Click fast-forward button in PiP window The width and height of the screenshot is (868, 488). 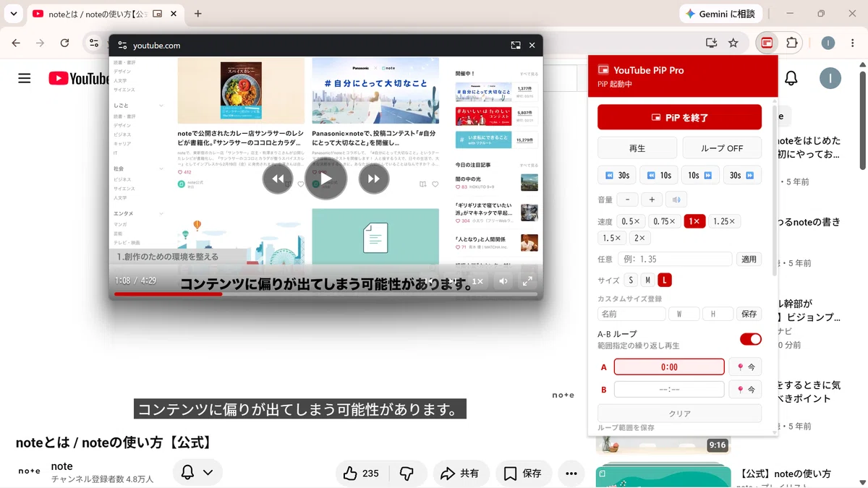tap(374, 179)
